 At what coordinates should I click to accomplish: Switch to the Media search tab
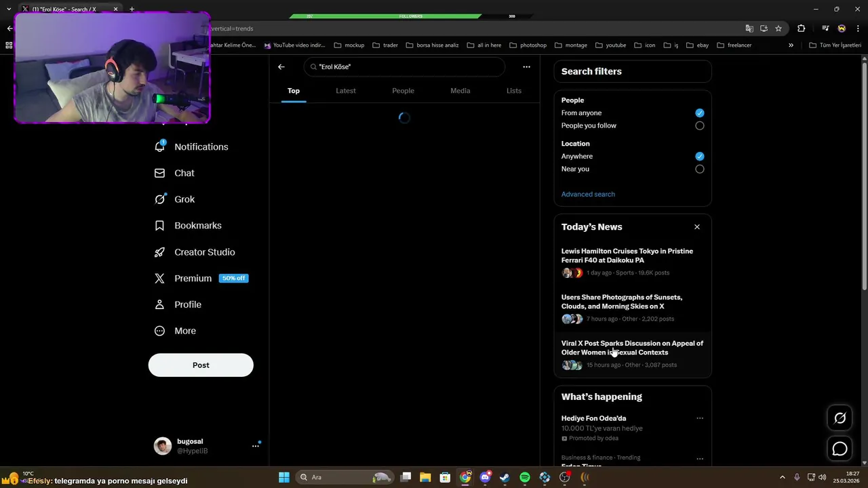(460, 91)
